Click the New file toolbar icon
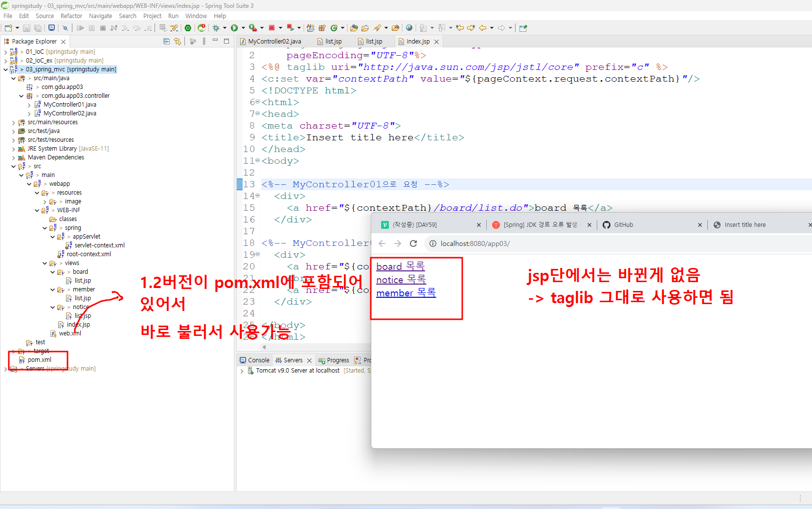This screenshot has width=812, height=509. (x=8, y=28)
